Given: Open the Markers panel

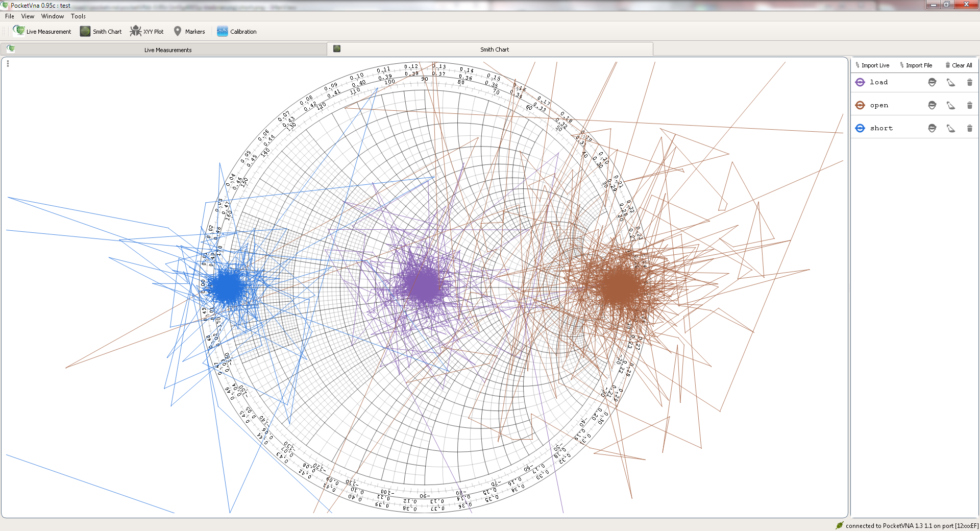Looking at the screenshot, I should [x=189, y=31].
